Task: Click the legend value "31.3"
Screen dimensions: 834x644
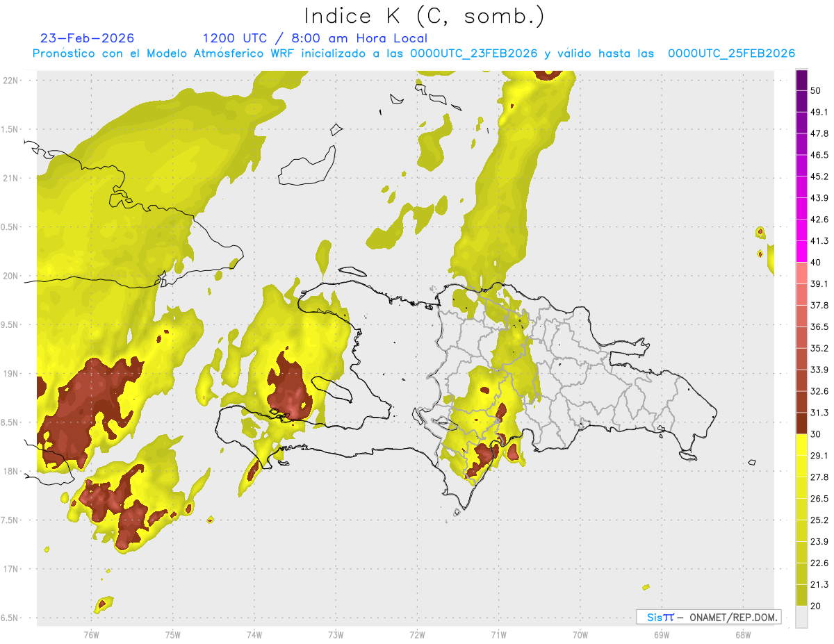Action: 819,413
